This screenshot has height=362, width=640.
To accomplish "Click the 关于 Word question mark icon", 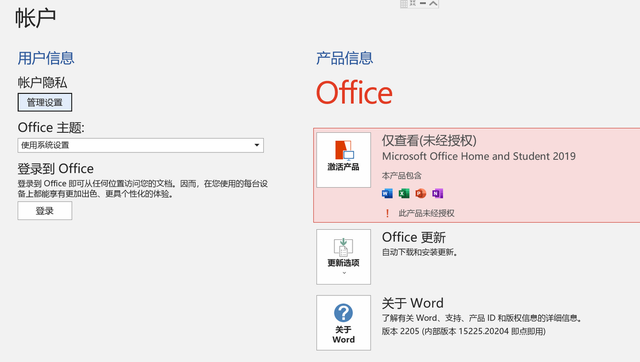I will pos(343,313).
